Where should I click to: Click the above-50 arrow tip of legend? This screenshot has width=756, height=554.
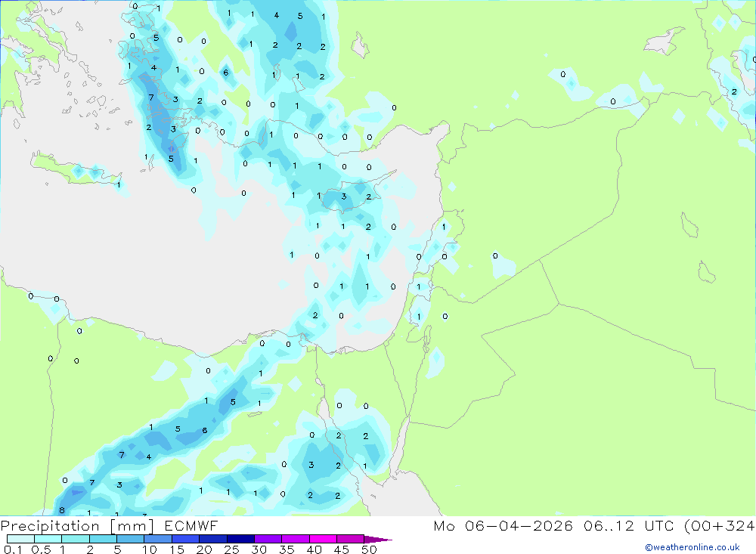(x=379, y=540)
